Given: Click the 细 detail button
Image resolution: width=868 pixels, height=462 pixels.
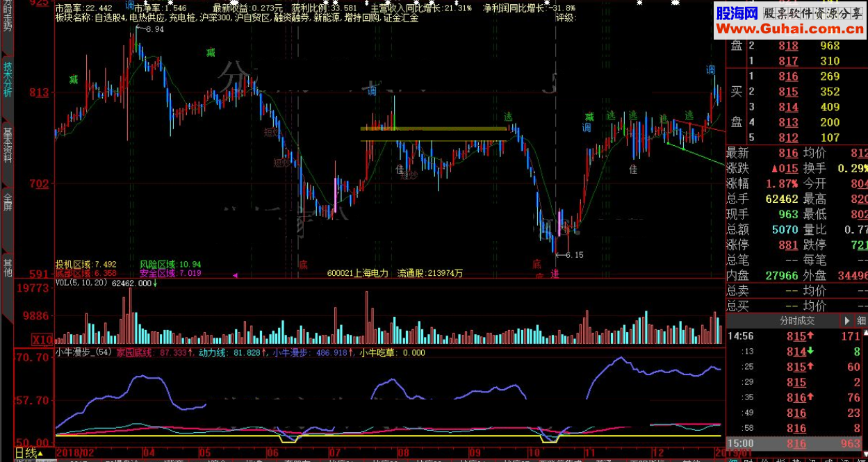Looking at the screenshot, I should coord(861,321).
